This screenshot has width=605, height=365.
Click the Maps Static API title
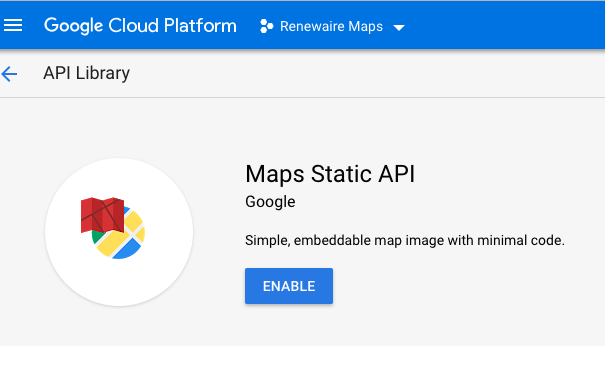(330, 174)
